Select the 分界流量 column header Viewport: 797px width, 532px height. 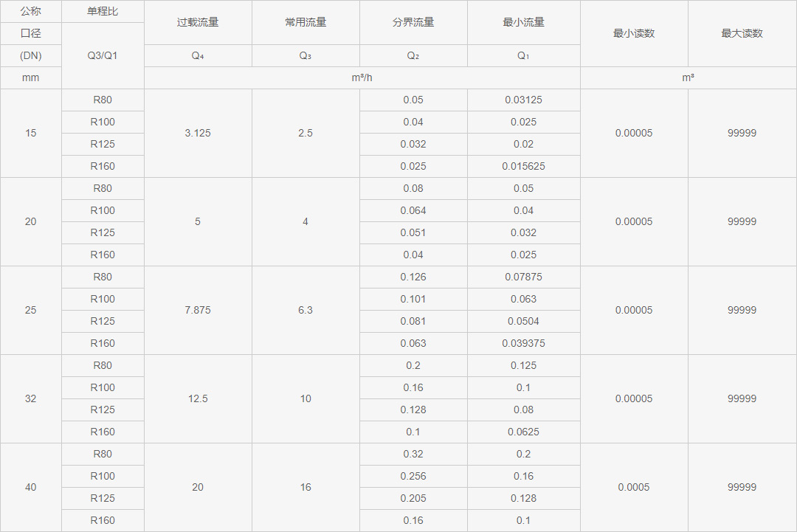413,22
